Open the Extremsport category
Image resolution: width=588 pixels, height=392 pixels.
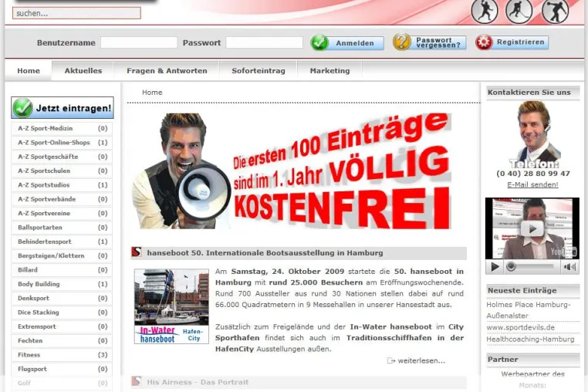[62, 326]
